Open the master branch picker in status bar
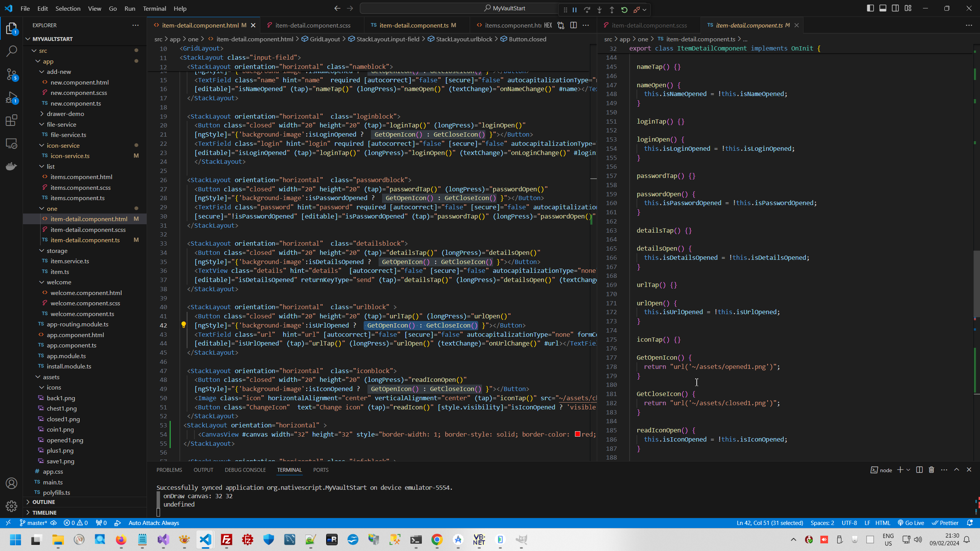This screenshot has height=551, width=980. [x=34, y=523]
